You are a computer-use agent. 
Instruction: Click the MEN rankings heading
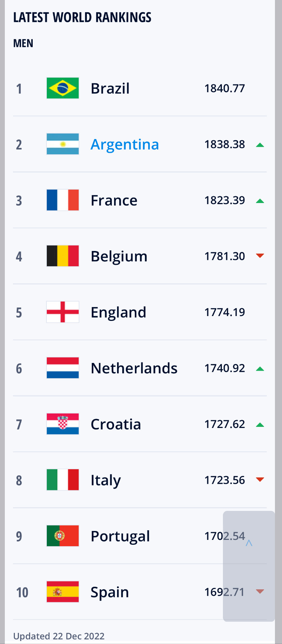click(x=23, y=44)
